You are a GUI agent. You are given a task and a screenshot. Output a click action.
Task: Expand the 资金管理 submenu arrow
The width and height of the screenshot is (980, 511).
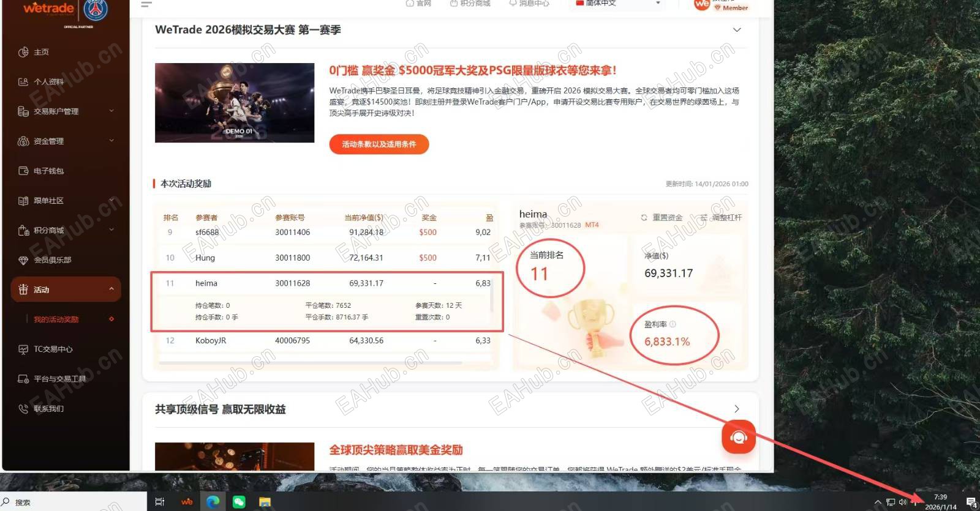(111, 141)
